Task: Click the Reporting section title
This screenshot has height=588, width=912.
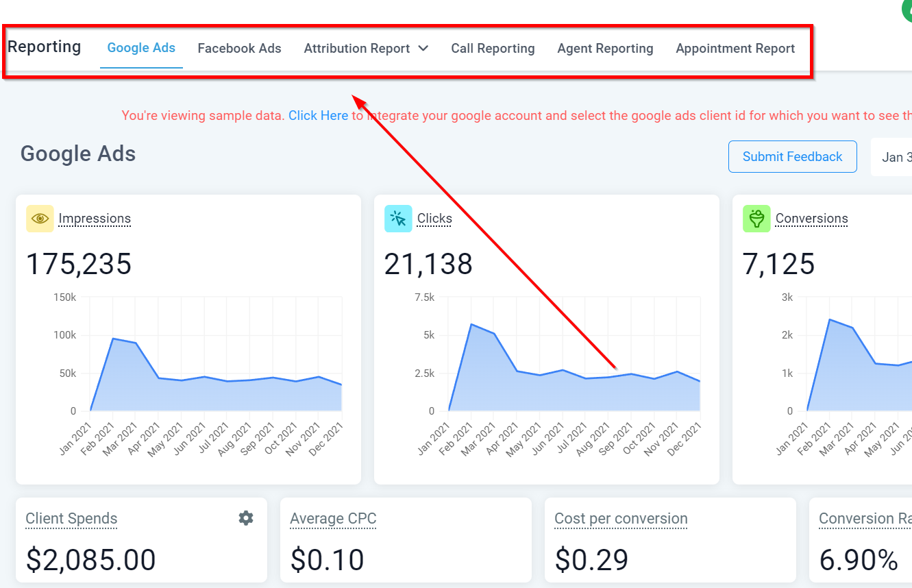Action: click(45, 47)
